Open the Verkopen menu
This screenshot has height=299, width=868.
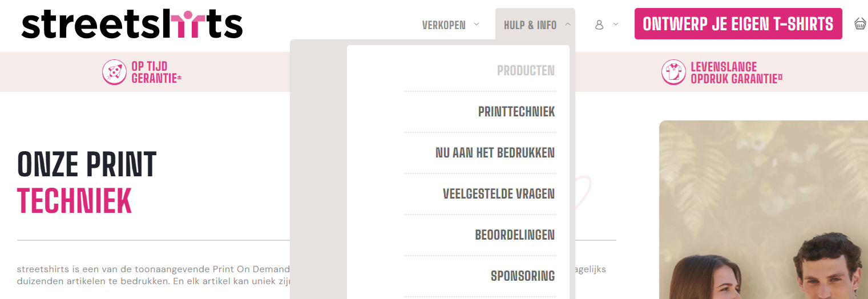(x=444, y=25)
